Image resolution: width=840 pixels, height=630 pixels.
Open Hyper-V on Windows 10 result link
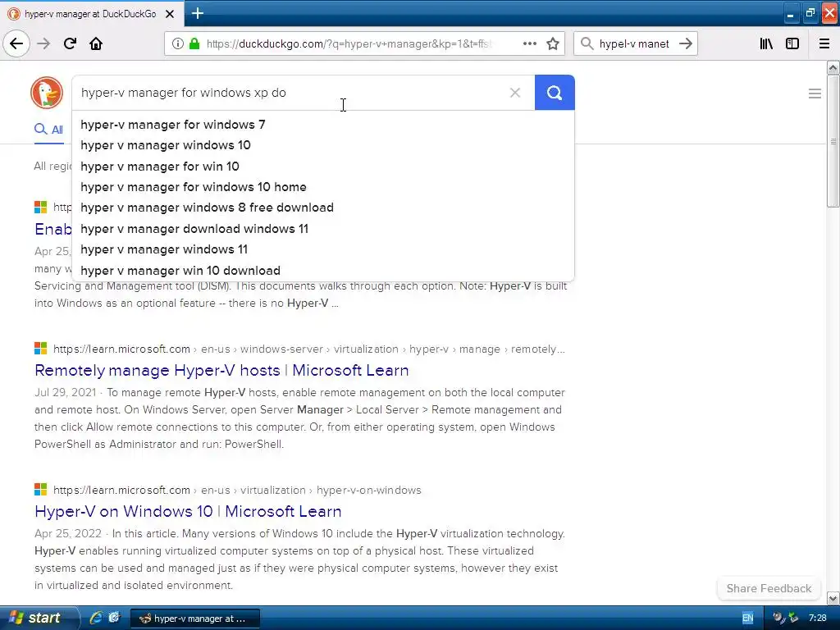(x=188, y=511)
